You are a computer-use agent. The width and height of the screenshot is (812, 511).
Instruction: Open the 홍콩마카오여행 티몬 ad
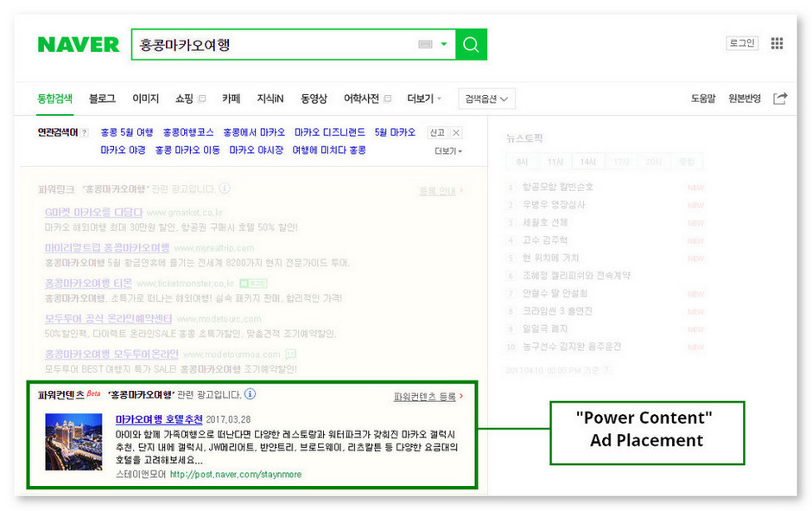88,284
